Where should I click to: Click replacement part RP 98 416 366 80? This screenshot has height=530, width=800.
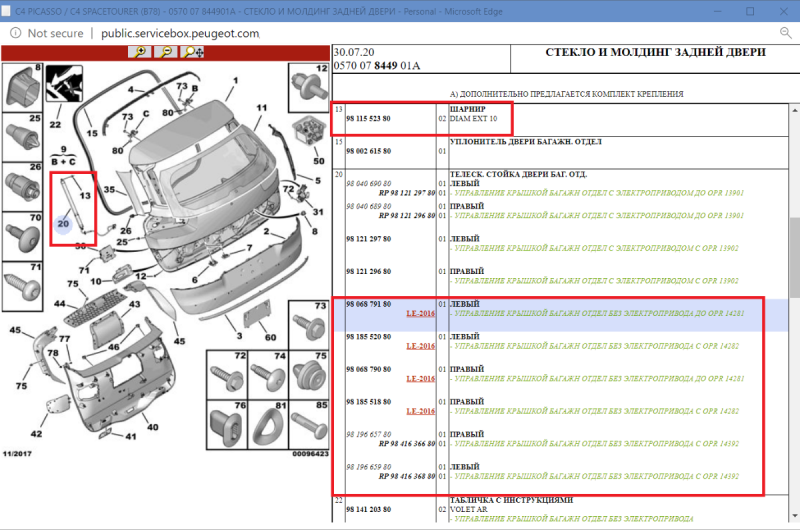click(x=398, y=443)
